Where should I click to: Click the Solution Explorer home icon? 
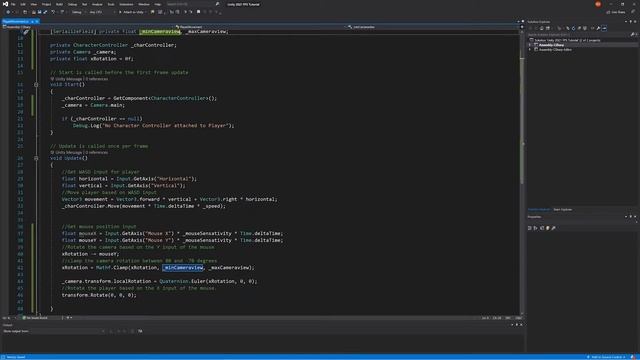click(542, 28)
